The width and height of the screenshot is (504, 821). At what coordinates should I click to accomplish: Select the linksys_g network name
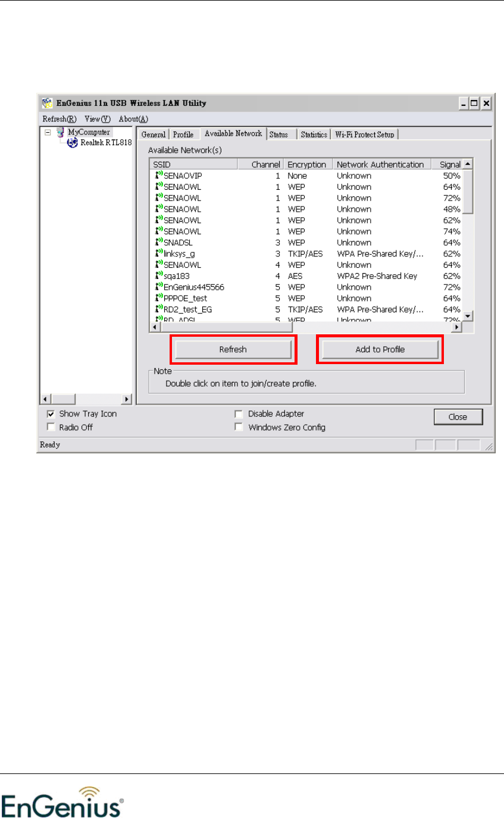179,254
